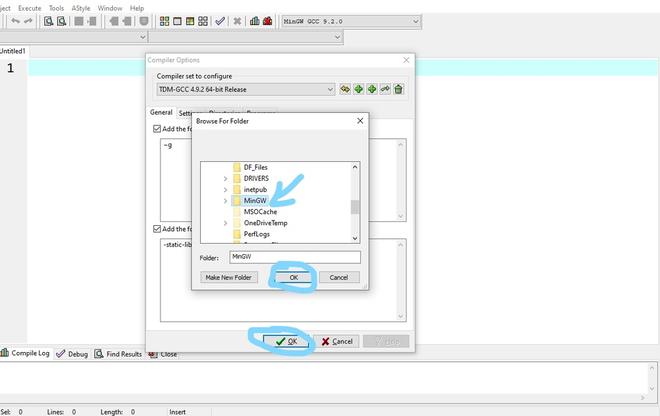Click the grey X stop execution icon

[237, 21]
